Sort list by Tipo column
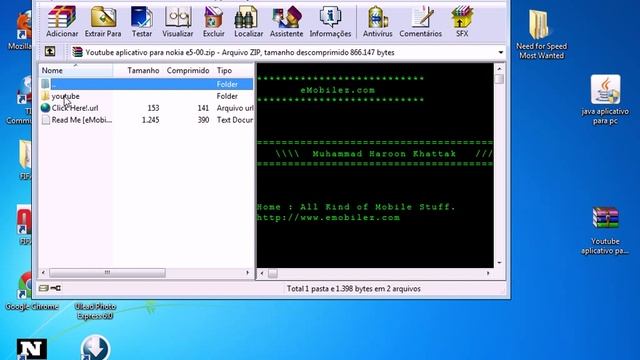 point(233,70)
